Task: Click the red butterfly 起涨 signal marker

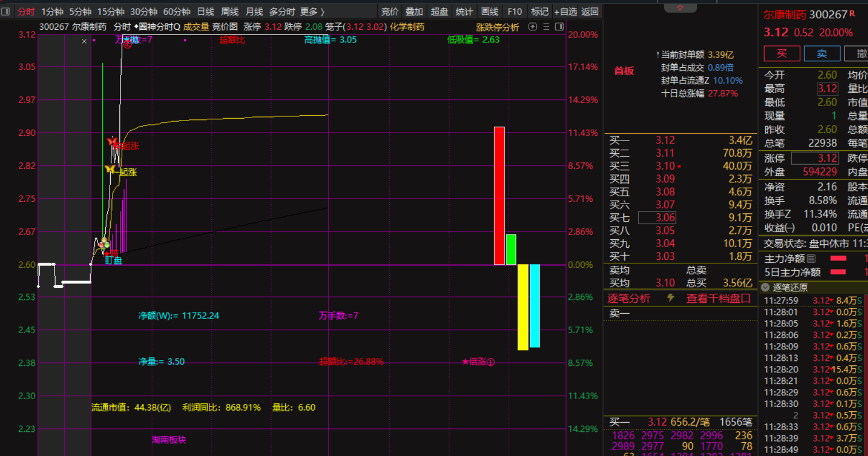Action: pos(112,141)
